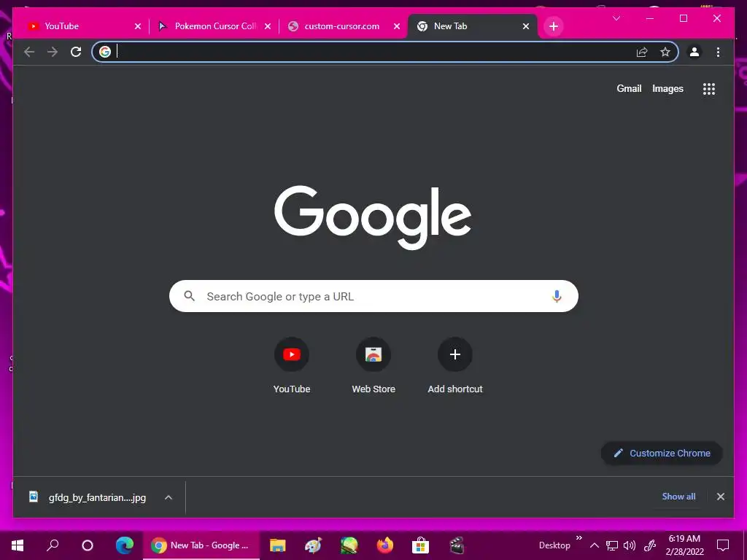Show hidden system tray icons
747x560 pixels.
tap(594, 545)
